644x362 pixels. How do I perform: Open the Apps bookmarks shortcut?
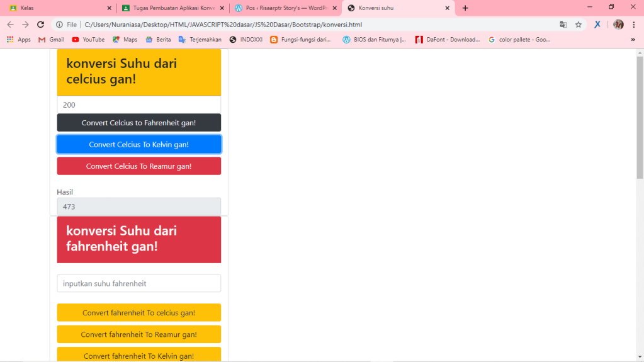click(x=18, y=40)
